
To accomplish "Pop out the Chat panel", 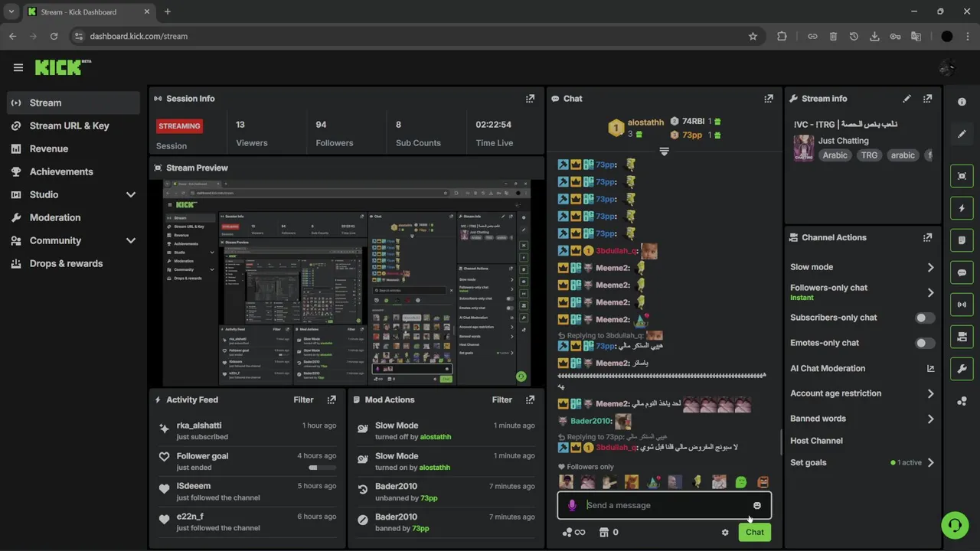I will tap(769, 99).
